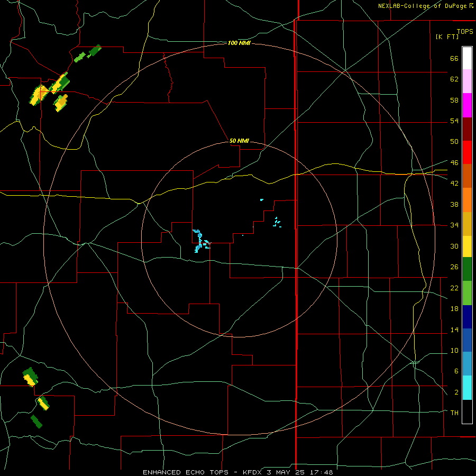The height and width of the screenshot is (476, 476).
Task: Click the cyan legend swatch between 2 and 6
Action: [467, 388]
